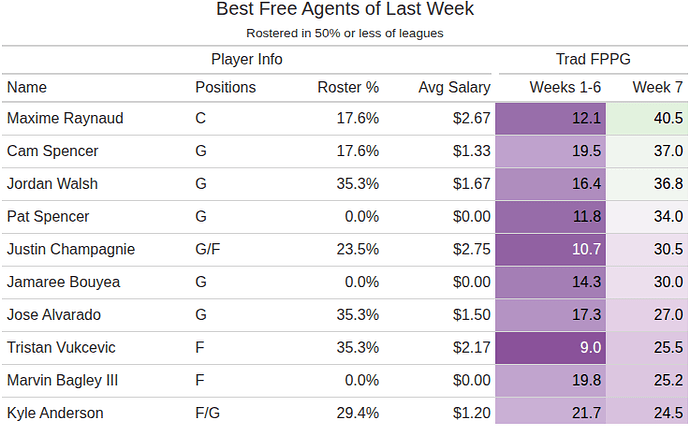Click the Avg Salary column header

pyautogui.click(x=454, y=87)
